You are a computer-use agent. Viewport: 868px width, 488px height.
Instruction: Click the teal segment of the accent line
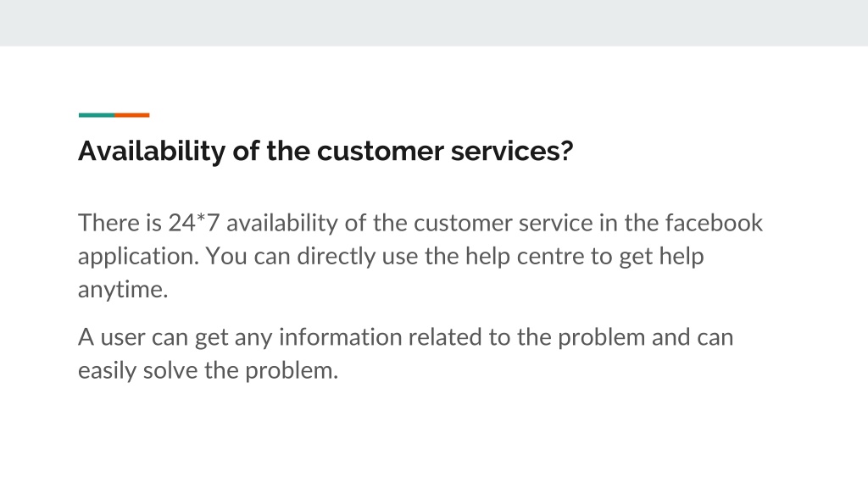(x=97, y=115)
